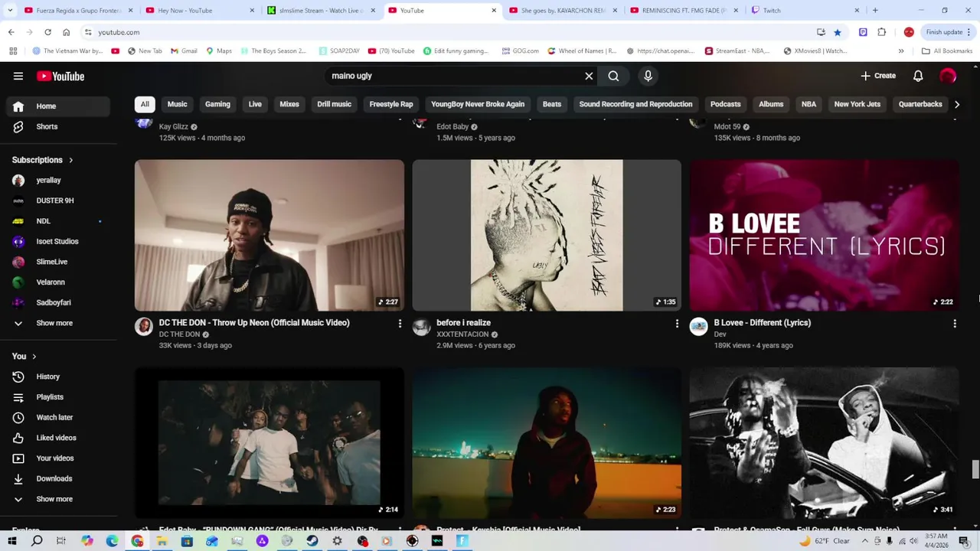Open the Windows Start menu
Image resolution: width=980 pixels, height=551 pixels.
click(12, 541)
